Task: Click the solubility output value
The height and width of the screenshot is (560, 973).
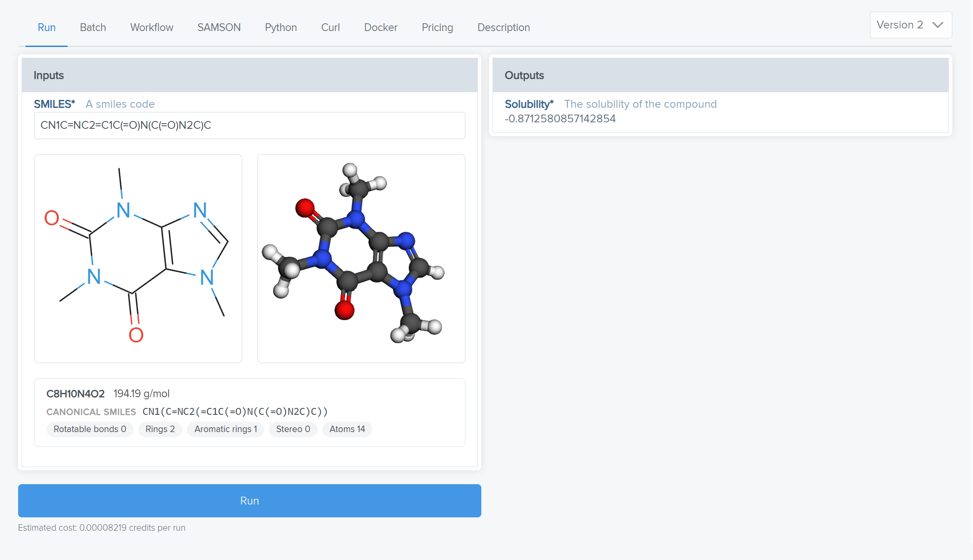Action: 560,119
